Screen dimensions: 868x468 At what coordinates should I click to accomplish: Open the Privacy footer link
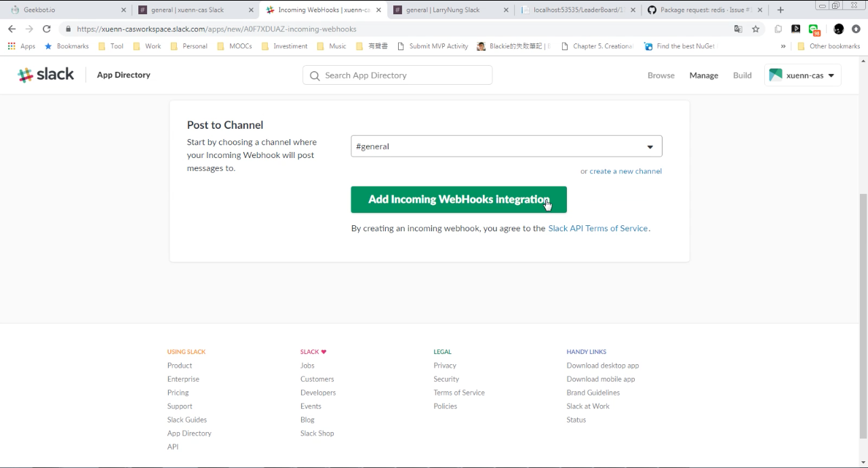click(x=445, y=366)
